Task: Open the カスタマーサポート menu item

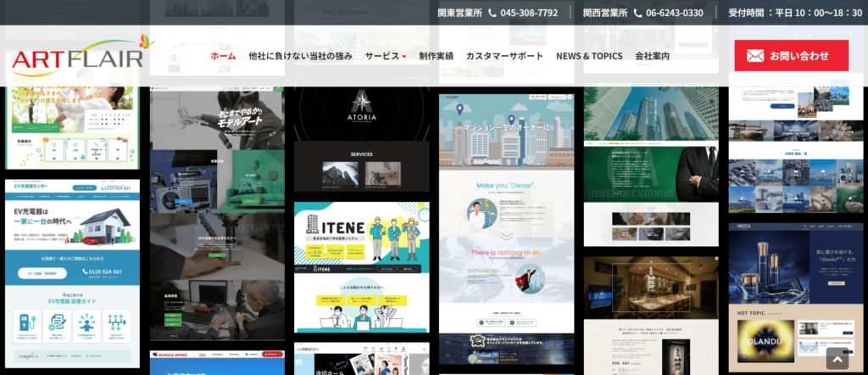Action: click(x=504, y=56)
